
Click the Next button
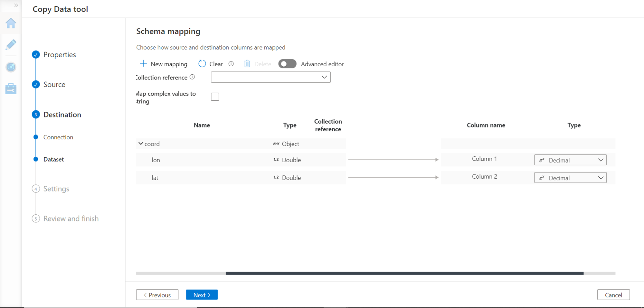click(202, 295)
